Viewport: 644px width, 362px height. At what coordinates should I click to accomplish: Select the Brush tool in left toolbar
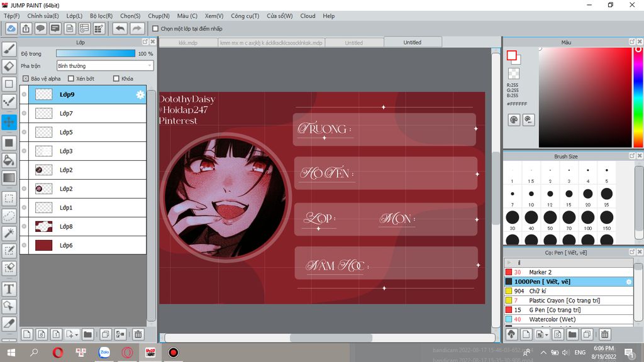(x=9, y=49)
